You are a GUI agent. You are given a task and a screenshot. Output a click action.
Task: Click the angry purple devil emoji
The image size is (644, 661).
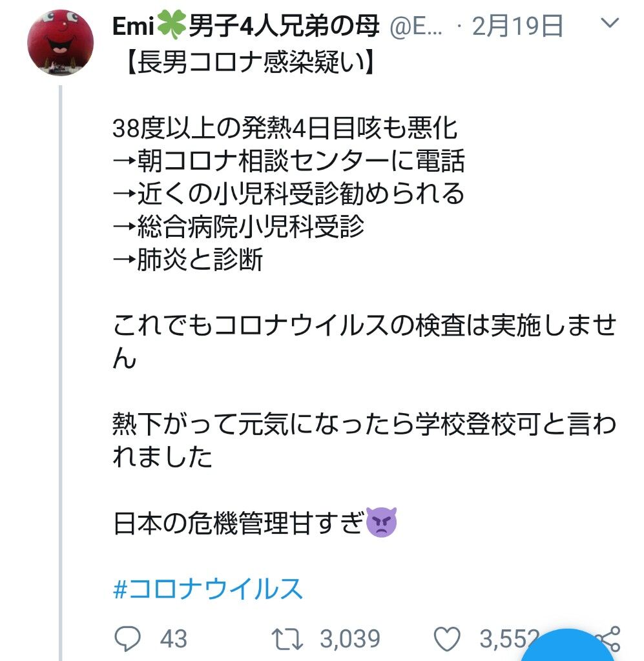tap(381, 523)
